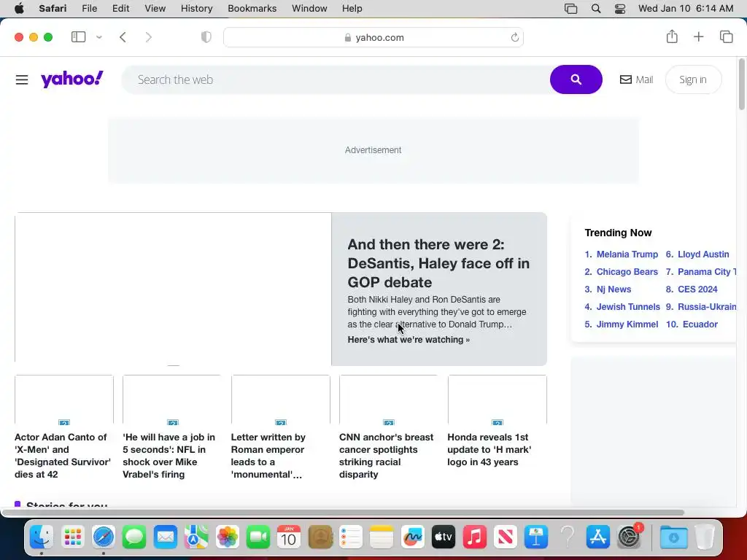Open Launchpad from the Dock
The height and width of the screenshot is (560, 747).
[x=72, y=537]
